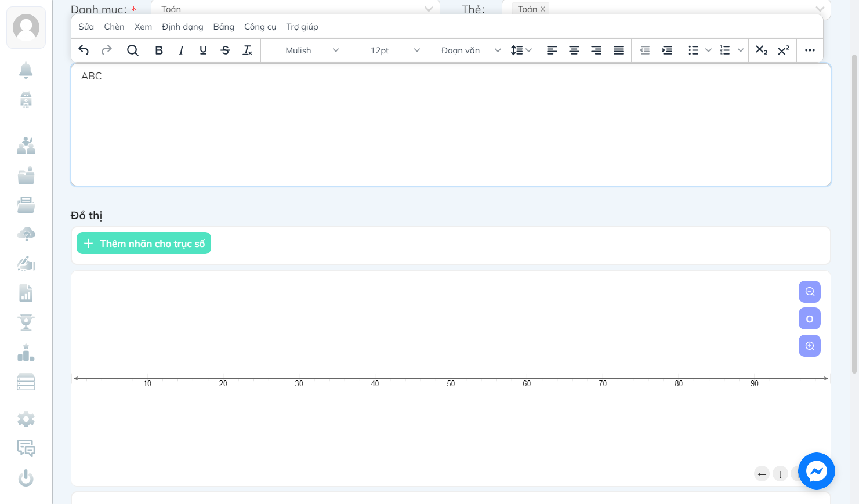
Task: Remove the Toán tag with its X
Action: click(x=543, y=9)
